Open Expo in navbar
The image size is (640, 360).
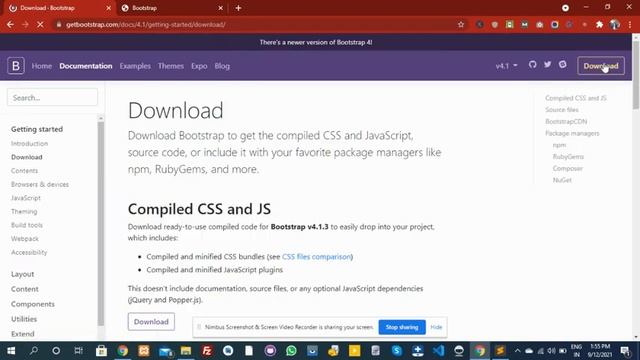point(199,66)
